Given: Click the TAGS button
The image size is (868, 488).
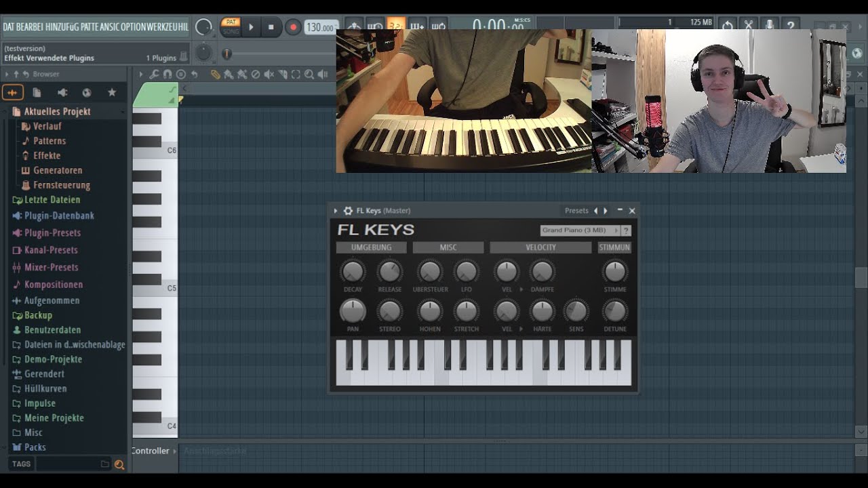Looking at the screenshot, I should pos(21,464).
